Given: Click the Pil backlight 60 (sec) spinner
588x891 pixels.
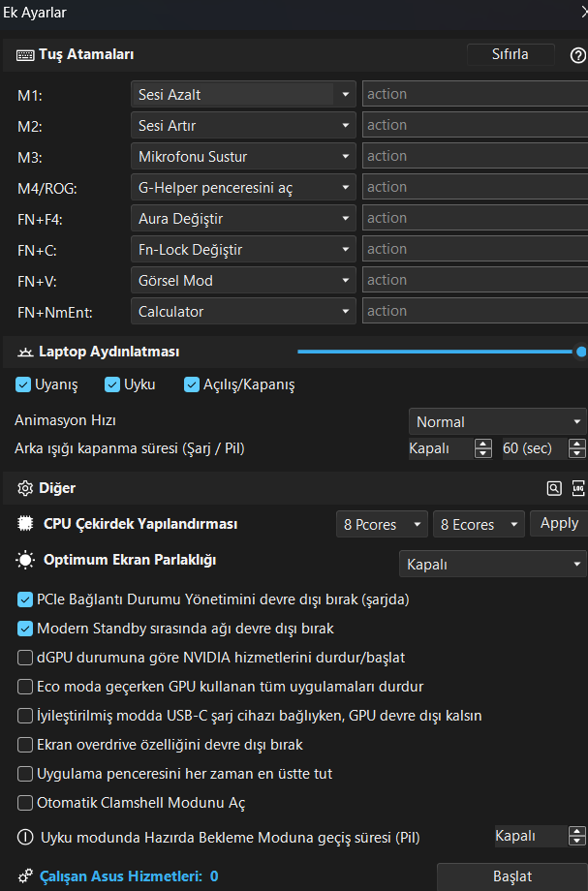Looking at the screenshot, I should coord(543,448).
